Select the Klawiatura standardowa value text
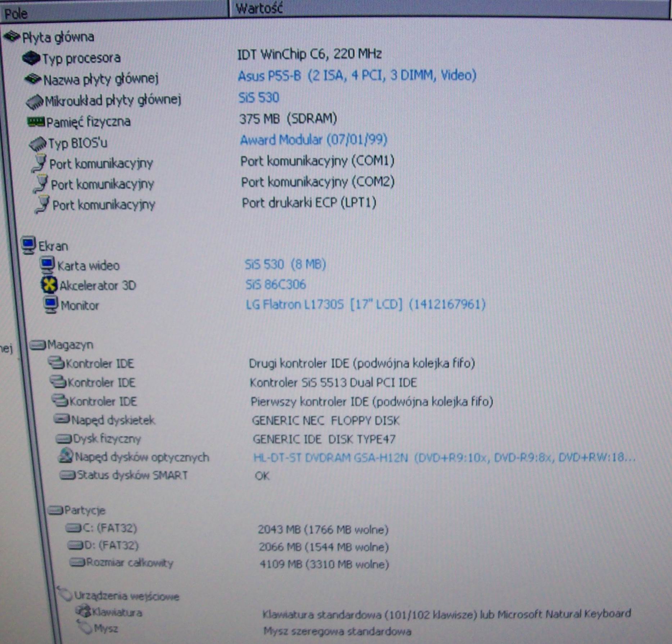672x644 pixels. pyautogui.click(x=447, y=614)
